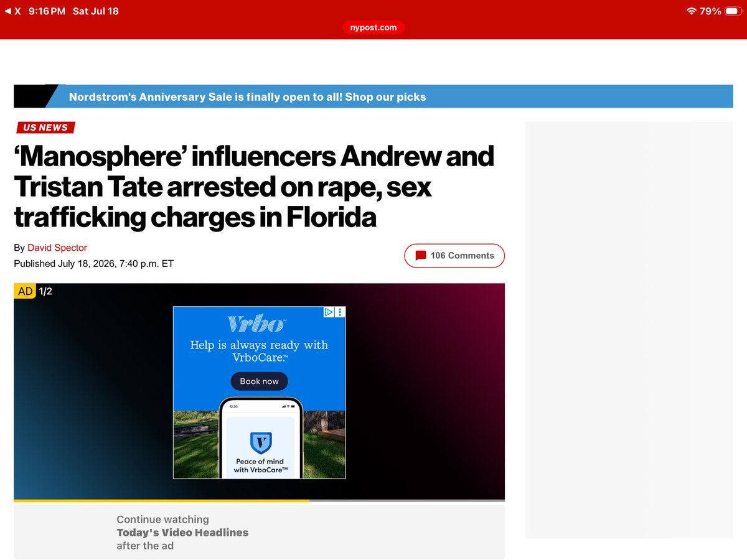Click the phone mockup image in Vrbo ad
The width and height of the screenshot is (747, 560).
click(260, 438)
